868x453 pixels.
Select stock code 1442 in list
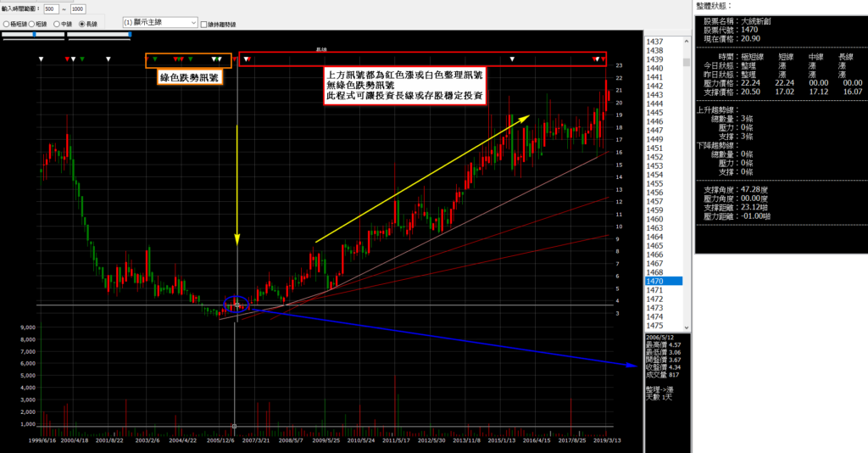coord(663,86)
